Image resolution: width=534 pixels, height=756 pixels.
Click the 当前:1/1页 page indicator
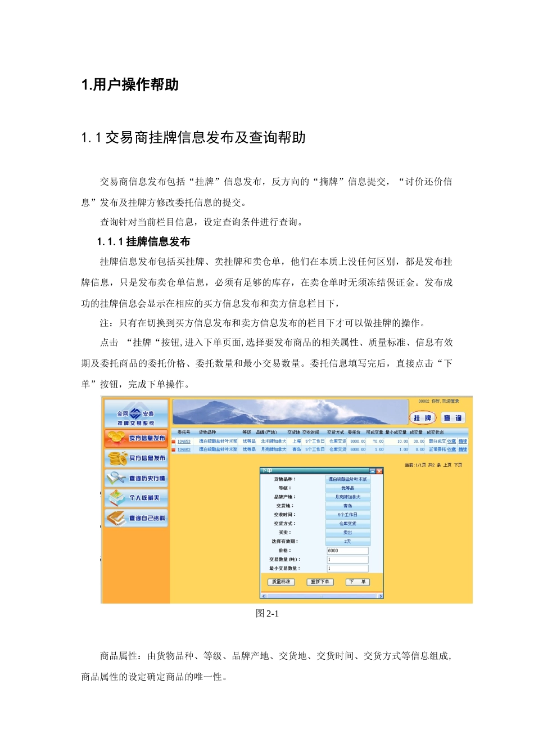pos(415,465)
